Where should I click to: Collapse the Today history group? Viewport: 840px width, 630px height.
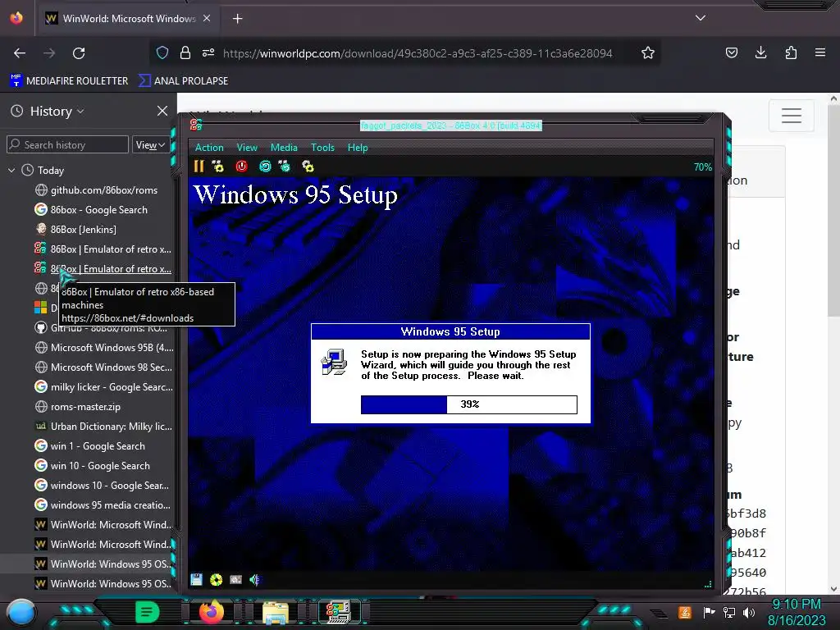[x=11, y=171]
